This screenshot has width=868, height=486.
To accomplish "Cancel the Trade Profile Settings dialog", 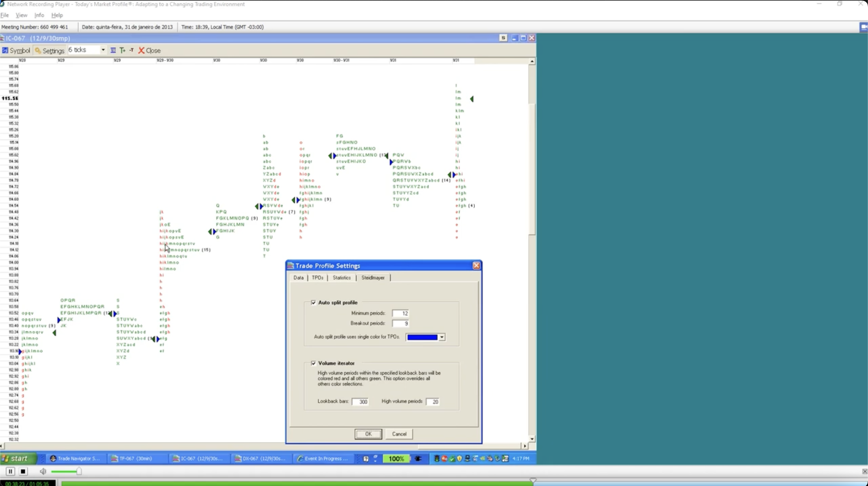I will tap(399, 434).
